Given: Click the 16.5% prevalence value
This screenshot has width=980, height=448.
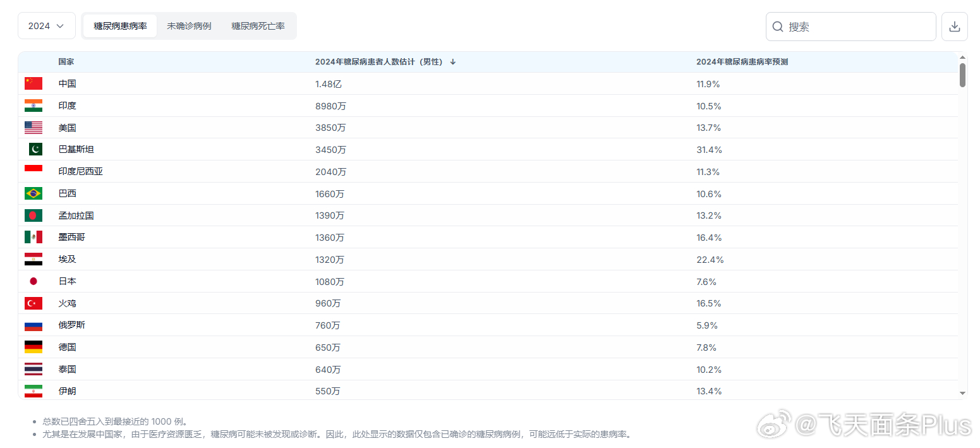Looking at the screenshot, I should [709, 303].
